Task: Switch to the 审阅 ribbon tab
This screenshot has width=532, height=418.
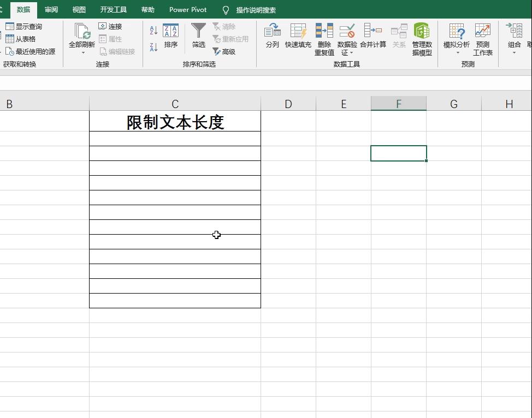Action: tap(51, 9)
